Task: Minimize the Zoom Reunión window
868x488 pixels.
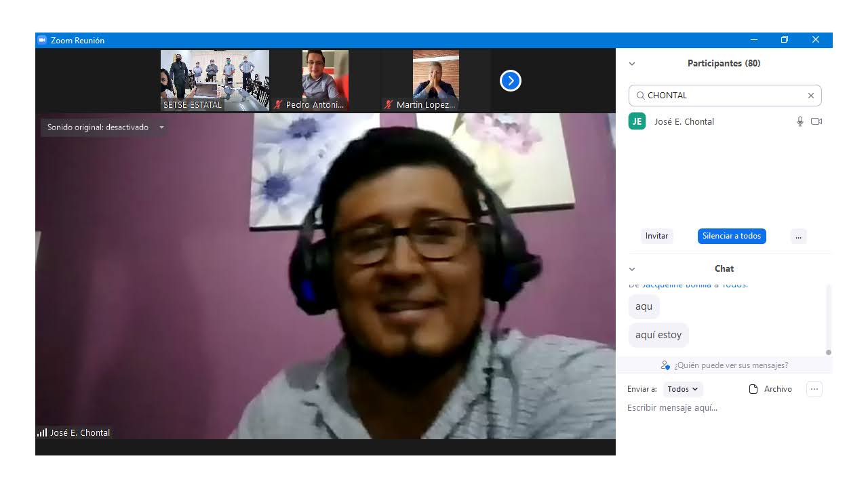Action: [x=754, y=40]
